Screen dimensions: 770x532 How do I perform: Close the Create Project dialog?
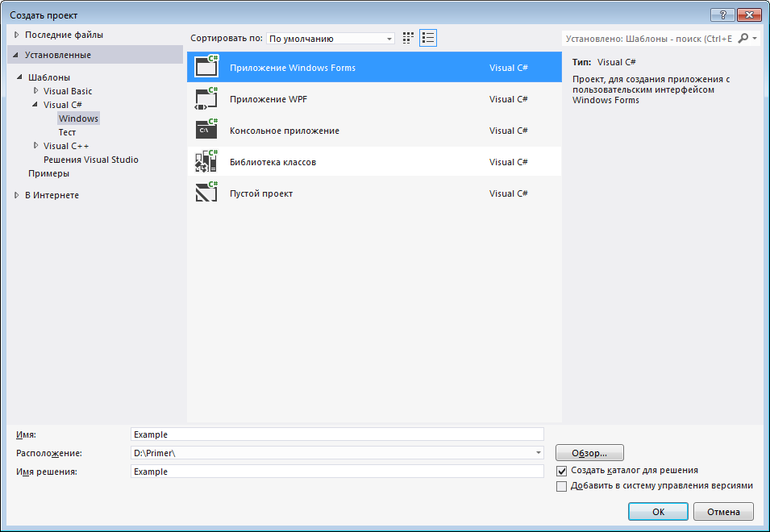[x=749, y=15]
